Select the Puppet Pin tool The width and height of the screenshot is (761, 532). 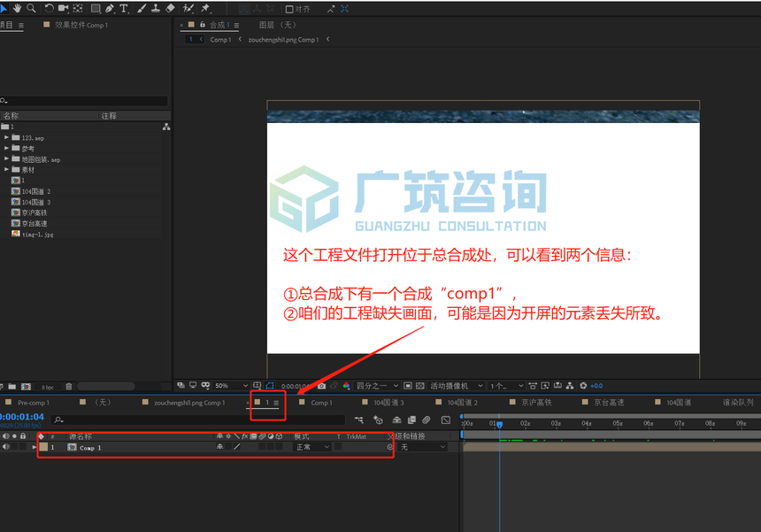(205, 8)
